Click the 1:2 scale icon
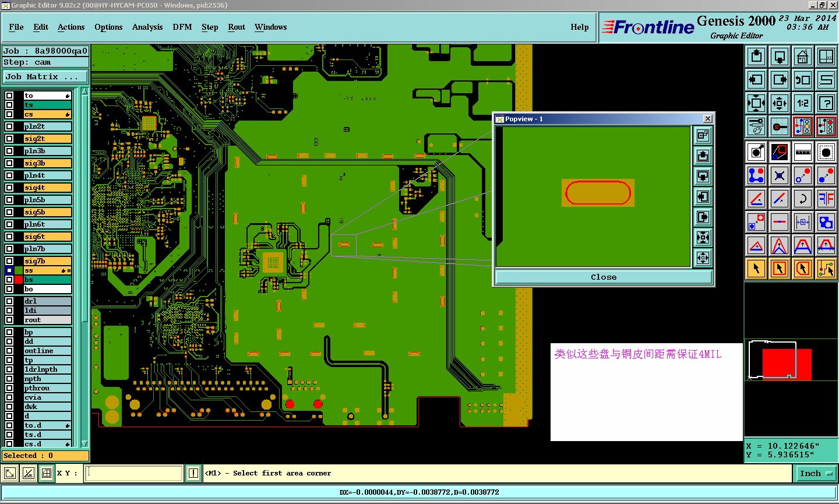Image resolution: width=839 pixels, height=504 pixels. pyautogui.click(x=803, y=103)
